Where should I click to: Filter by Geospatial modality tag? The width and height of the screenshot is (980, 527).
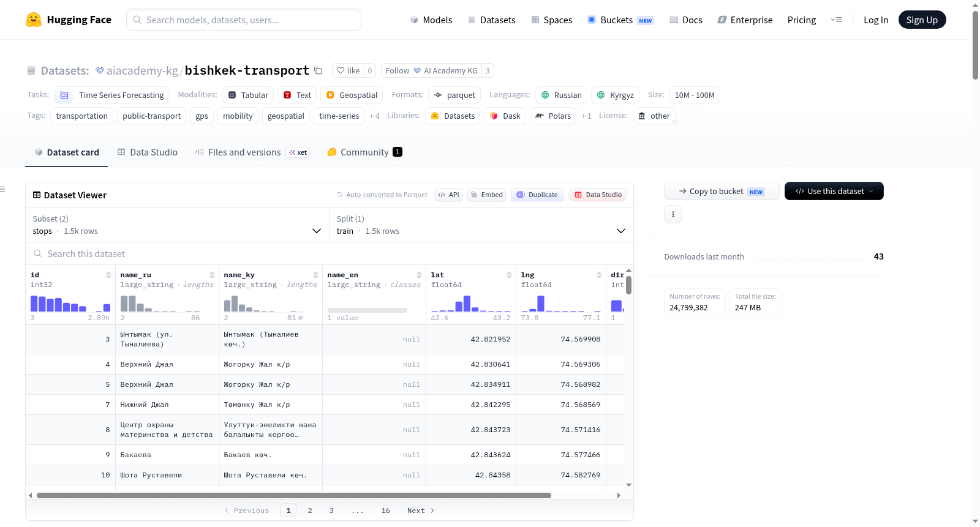click(352, 95)
